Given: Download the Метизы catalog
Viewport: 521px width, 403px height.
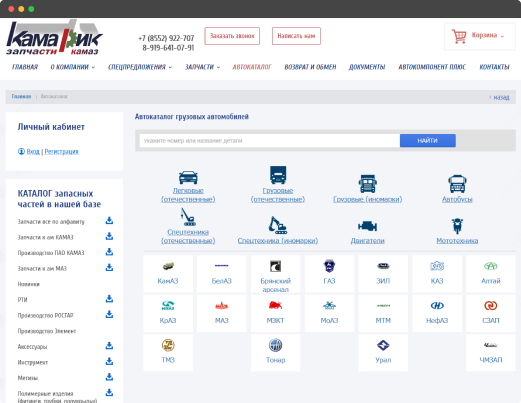Looking at the screenshot, I should [x=109, y=377].
